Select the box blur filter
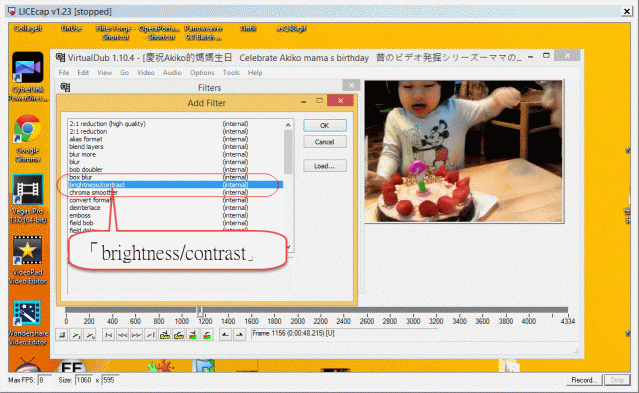Viewport: 639px width, 393px height. click(176, 177)
